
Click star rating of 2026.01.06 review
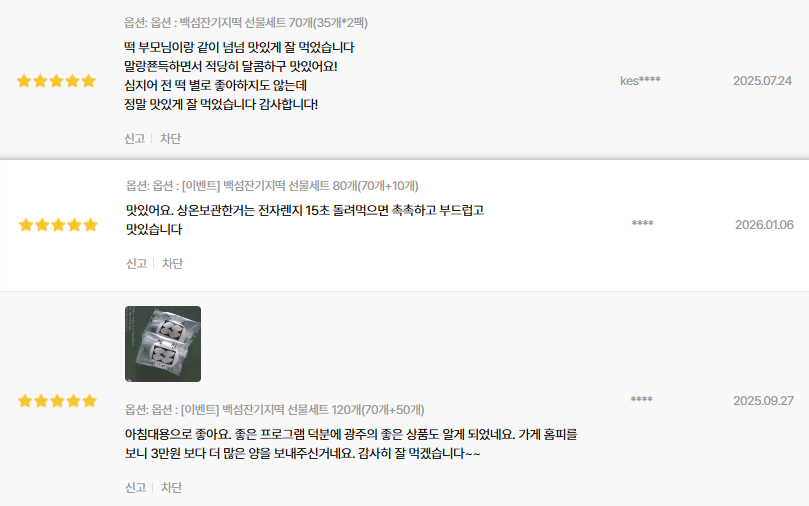pos(58,225)
